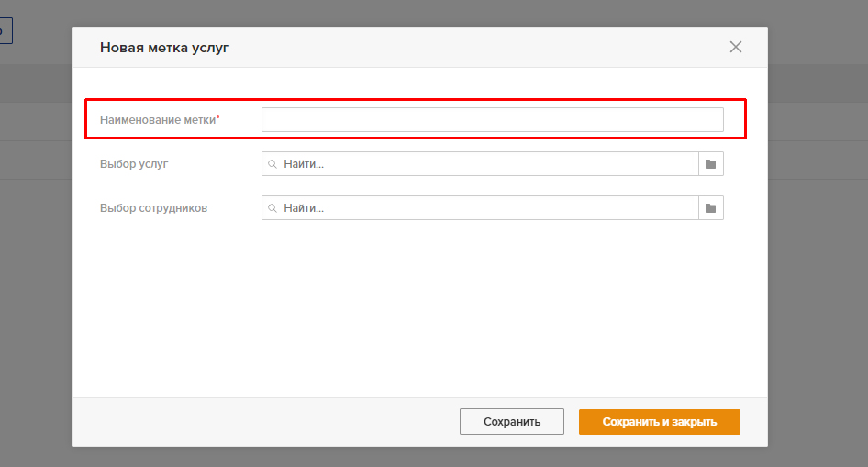Click inside Выбор услуг search box

[x=480, y=164]
